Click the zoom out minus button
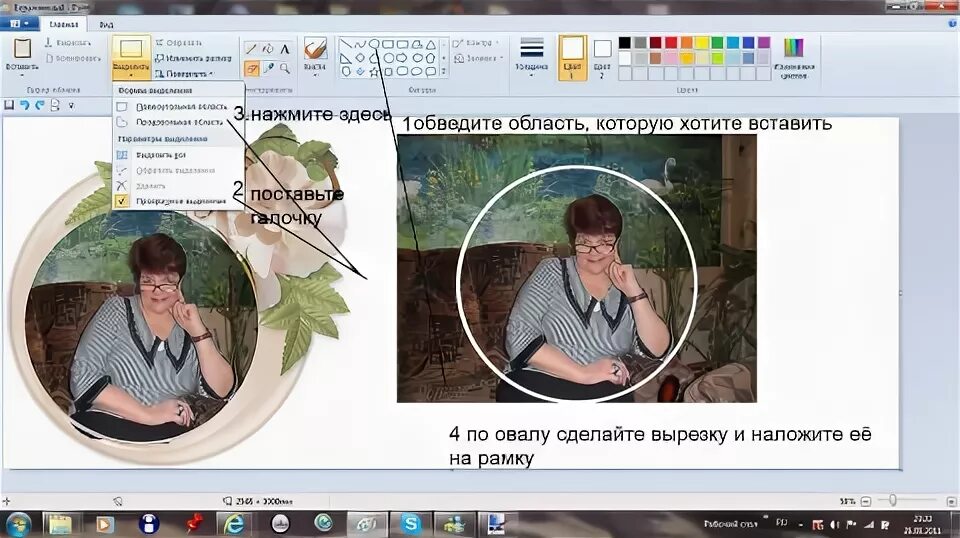Image resolution: width=960 pixels, height=538 pixels. point(866,501)
